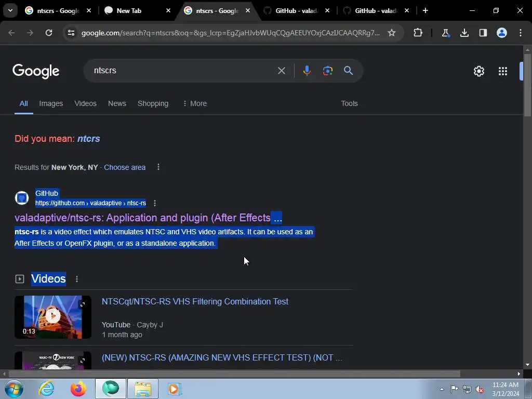Open the Windows Start menu
Screen dimensions: 532x399
[14, 389]
